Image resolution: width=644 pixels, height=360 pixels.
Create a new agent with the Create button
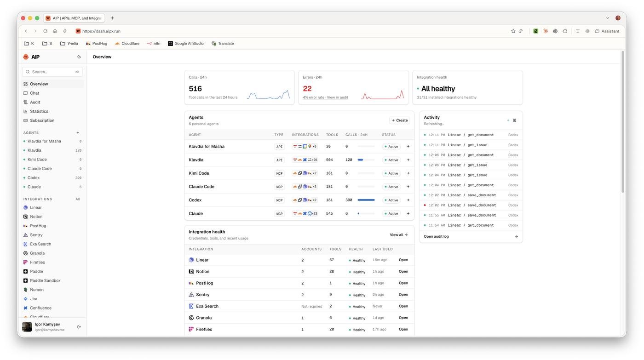[399, 120]
